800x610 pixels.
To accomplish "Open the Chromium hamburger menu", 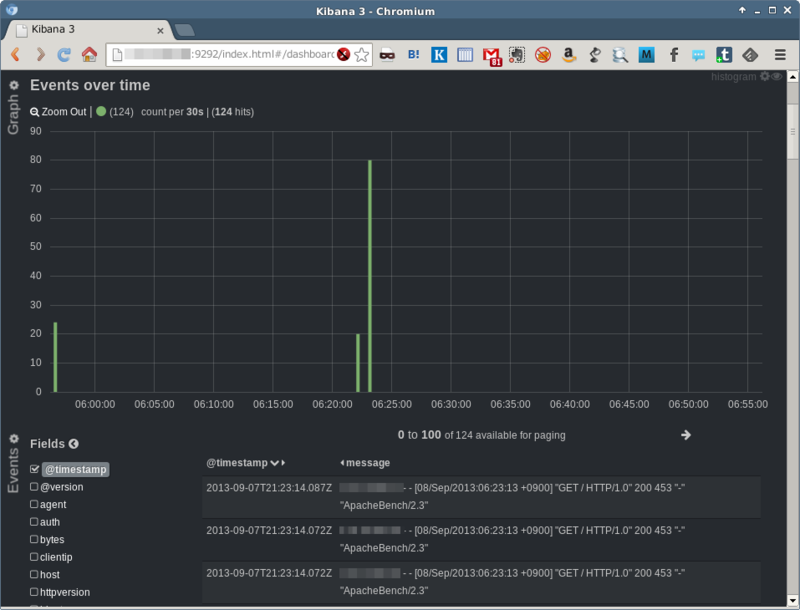I will [780, 55].
